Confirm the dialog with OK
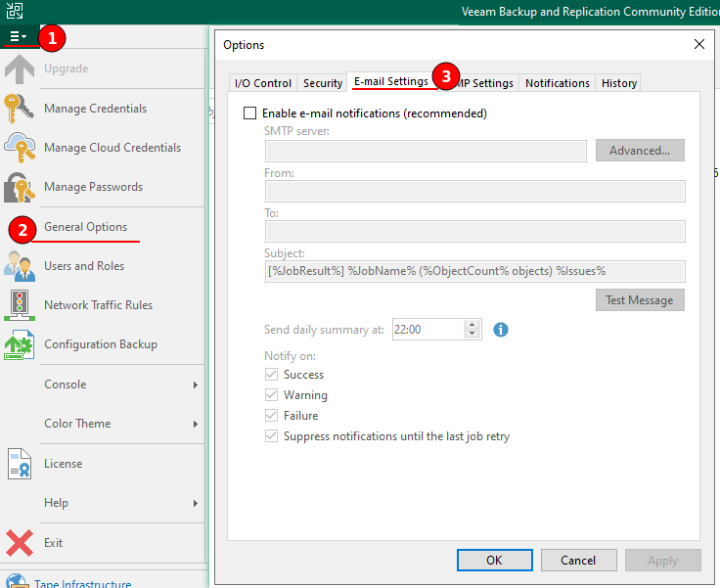The width and height of the screenshot is (720, 588). coord(495,561)
